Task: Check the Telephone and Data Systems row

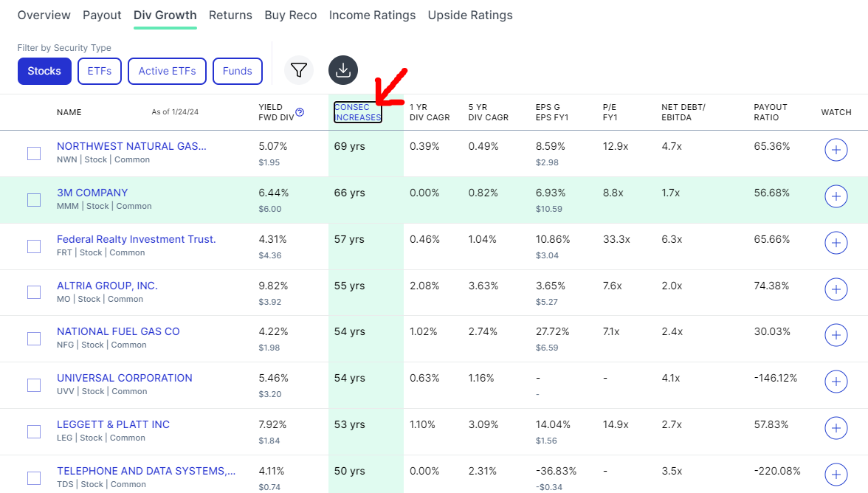Action: point(34,478)
